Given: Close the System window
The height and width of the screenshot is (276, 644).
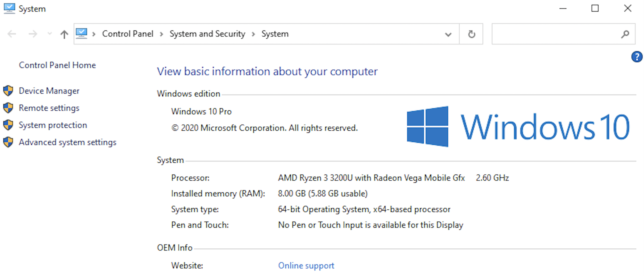Looking at the screenshot, I should pos(627,9).
